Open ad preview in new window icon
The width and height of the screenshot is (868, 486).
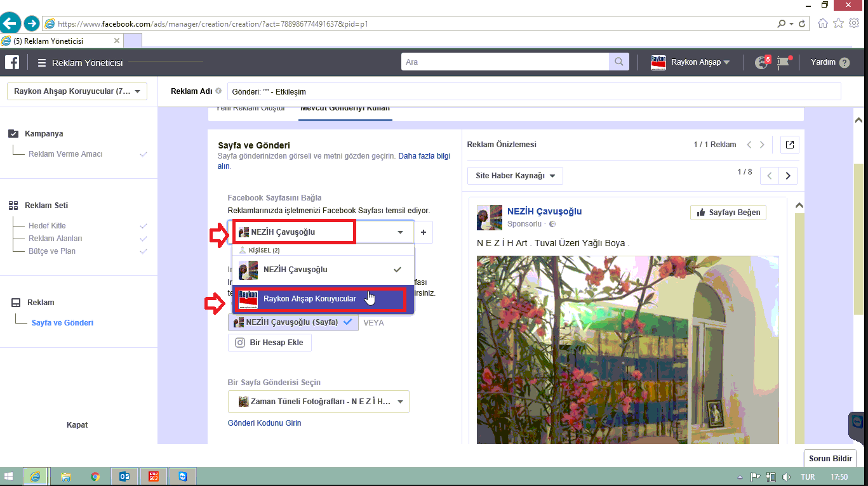pos(789,145)
